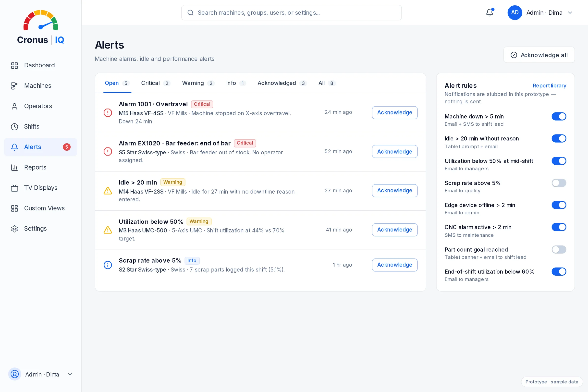Image resolution: width=588 pixels, height=392 pixels.
Task: Select the Machines icon in sidebar
Action: pyautogui.click(x=14, y=86)
